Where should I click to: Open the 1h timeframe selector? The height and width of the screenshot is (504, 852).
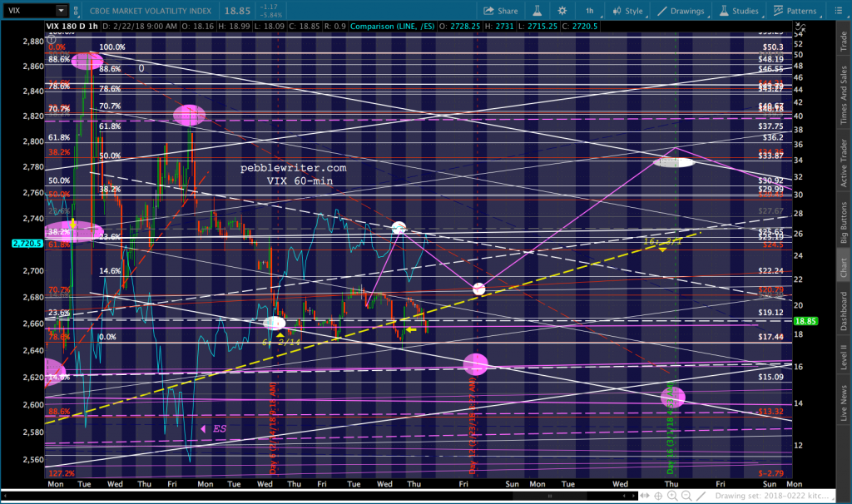click(x=590, y=11)
